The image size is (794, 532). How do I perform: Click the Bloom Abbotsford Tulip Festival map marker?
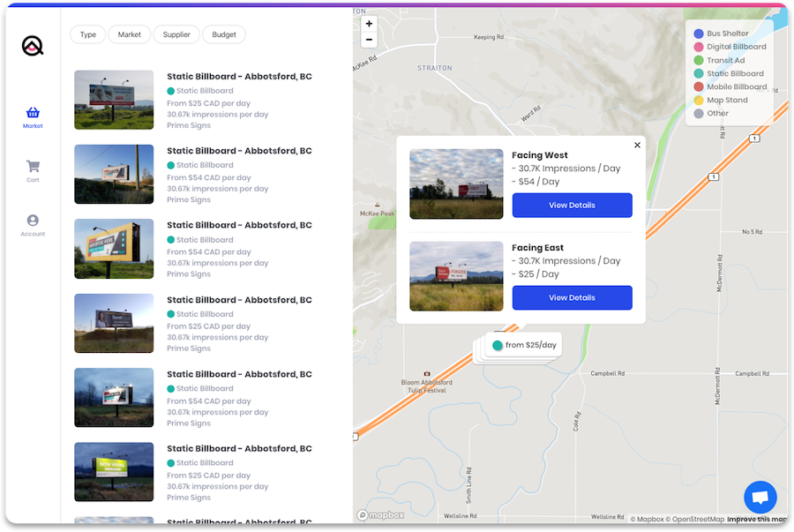pos(427,374)
